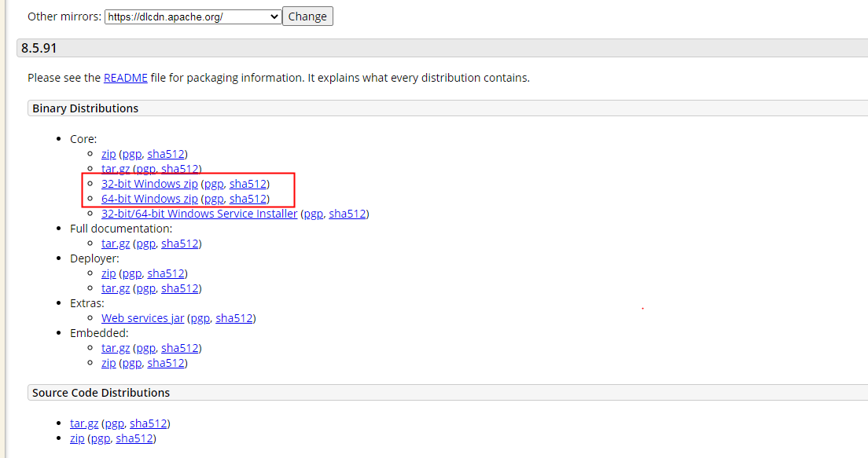Click the Change mirror button
Viewport: 868px width, 458px height.
coord(307,16)
